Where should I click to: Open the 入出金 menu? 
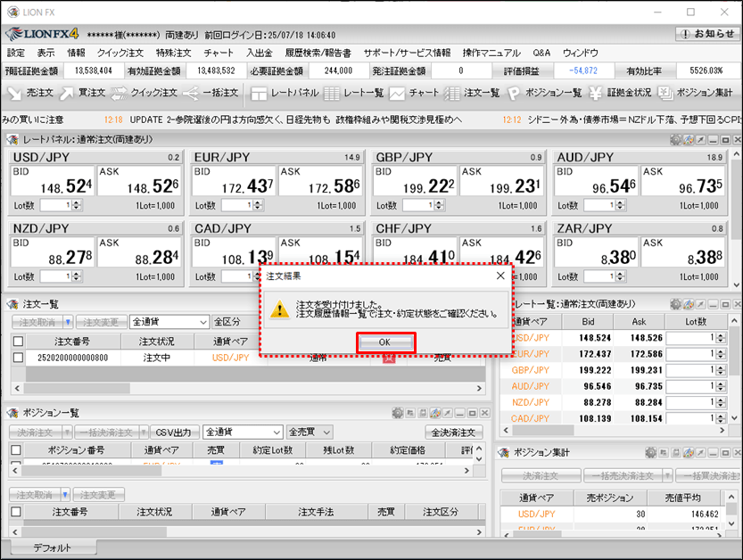pyautogui.click(x=259, y=54)
